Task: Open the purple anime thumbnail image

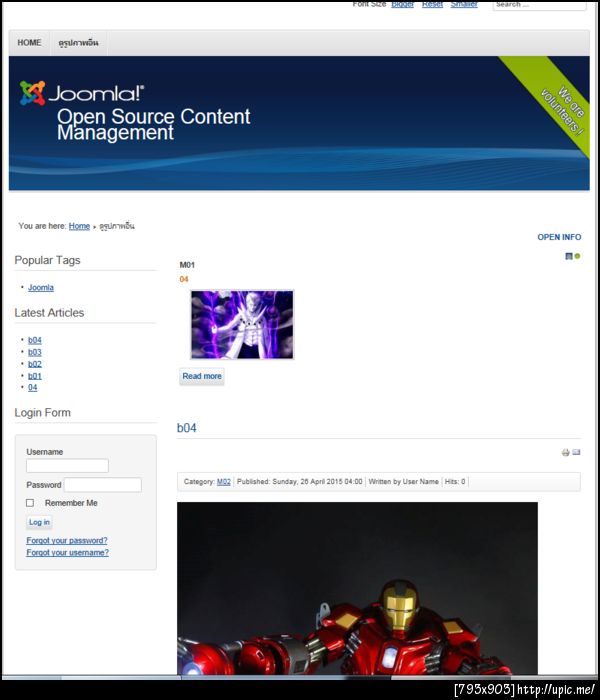Action: click(242, 325)
